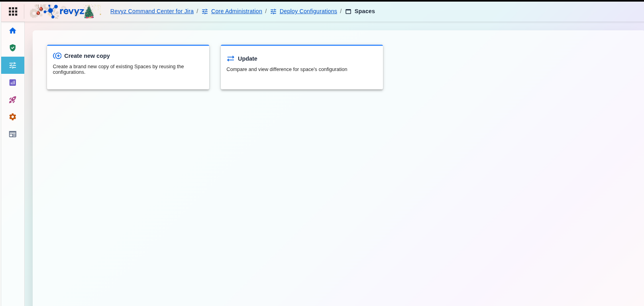Click the rocket icon in the sidebar
644x306 pixels.
(x=13, y=100)
